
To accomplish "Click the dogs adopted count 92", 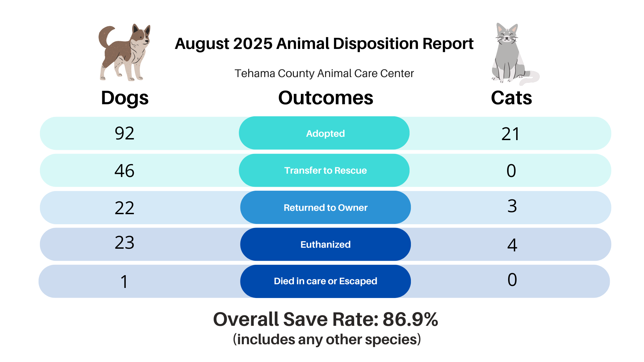I will pyautogui.click(x=124, y=133).
